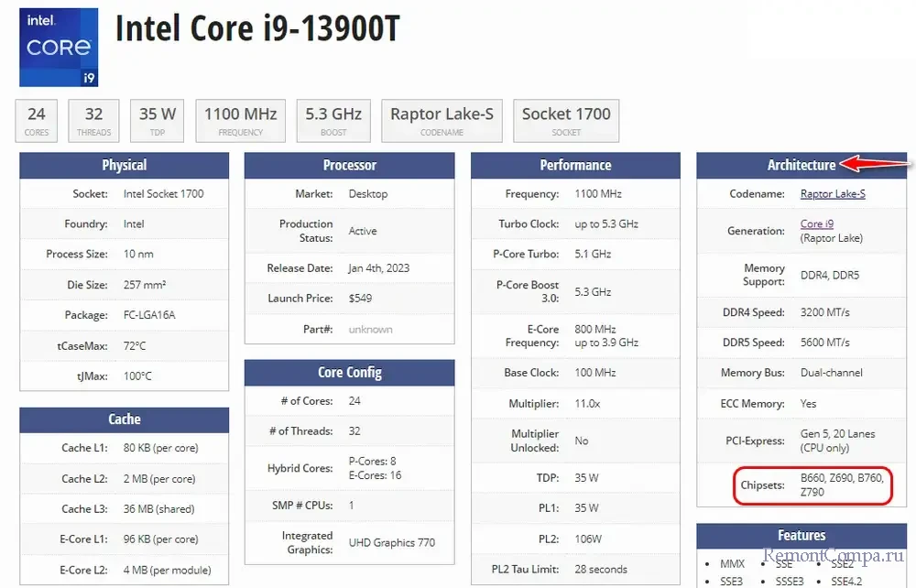The width and height of the screenshot is (916, 588).
Task: Click the red arrow pointing at Architecture
Action: [874, 165]
